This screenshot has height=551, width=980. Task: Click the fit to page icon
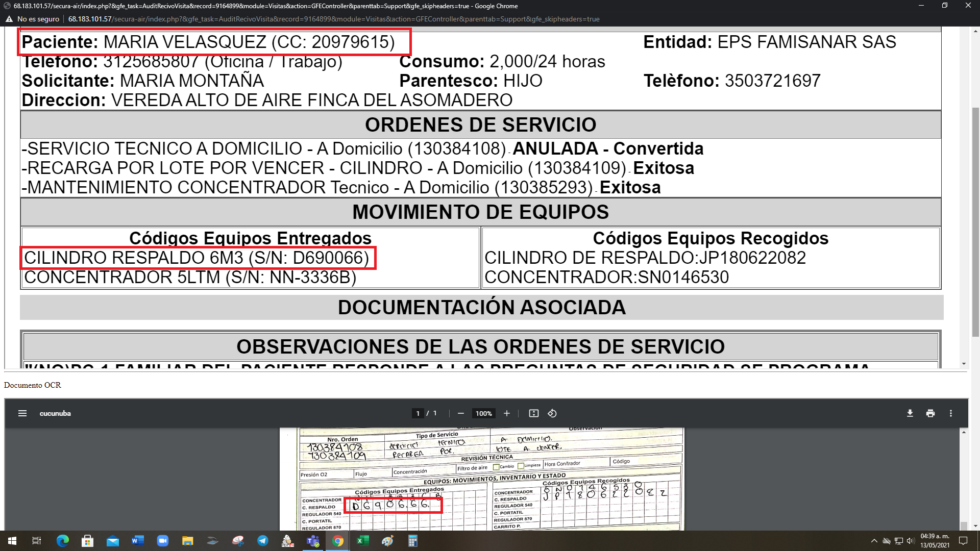[x=534, y=413]
